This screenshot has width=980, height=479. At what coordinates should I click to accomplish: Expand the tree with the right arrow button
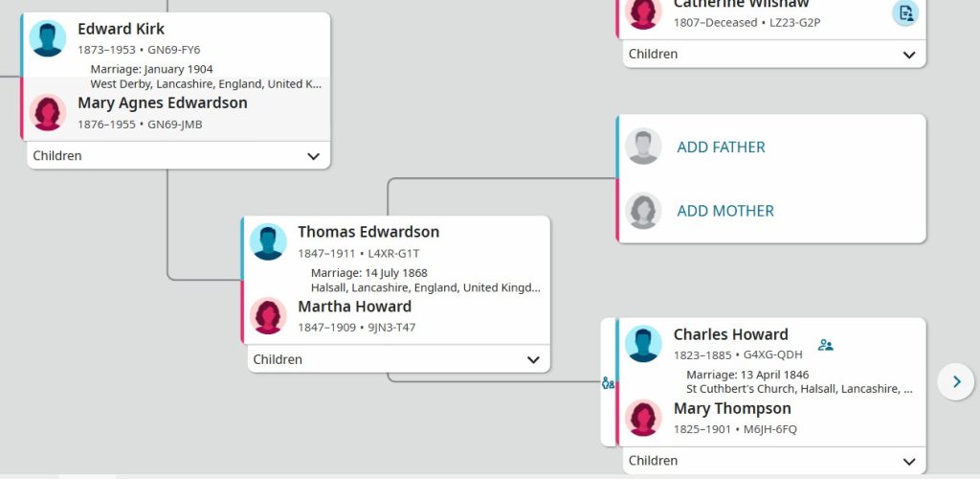(956, 381)
